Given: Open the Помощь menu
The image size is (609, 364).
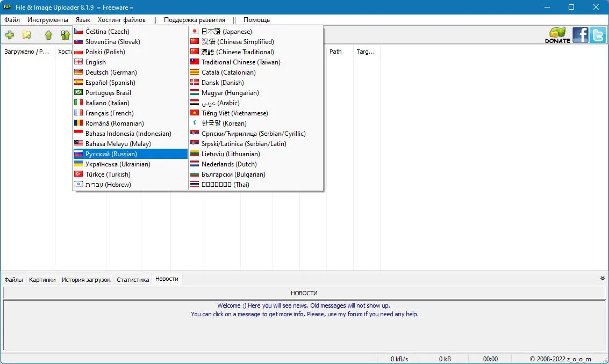Looking at the screenshot, I should tap(256, 20).
